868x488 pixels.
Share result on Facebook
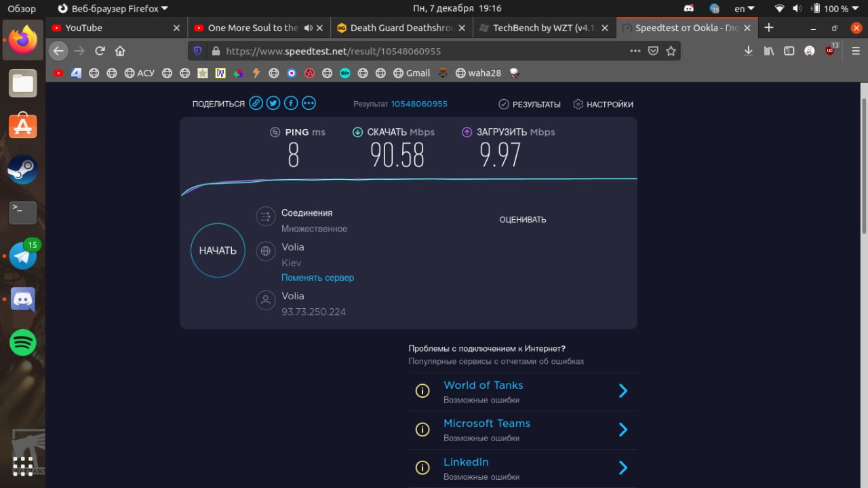coord(291,103)
